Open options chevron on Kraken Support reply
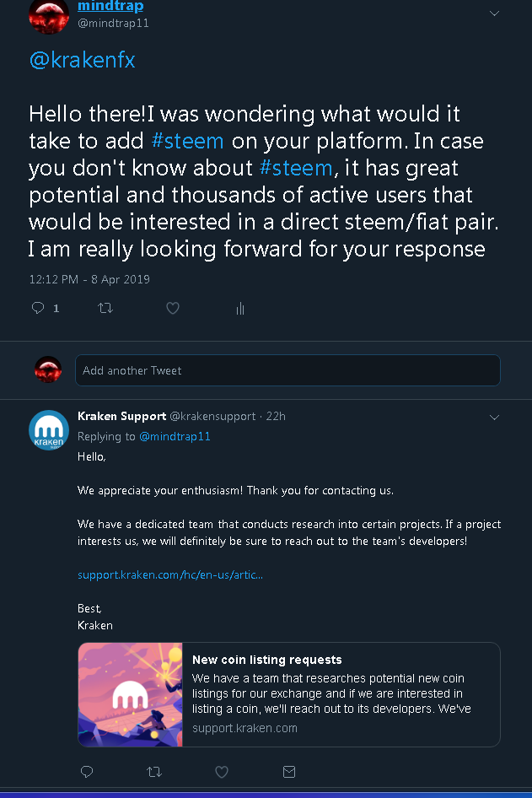This screenshot has height=798, width=532. pos(494,418)
